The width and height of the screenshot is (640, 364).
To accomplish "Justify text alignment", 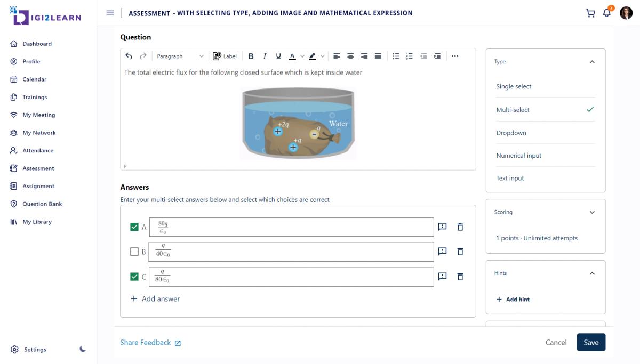I will point(378,56).
